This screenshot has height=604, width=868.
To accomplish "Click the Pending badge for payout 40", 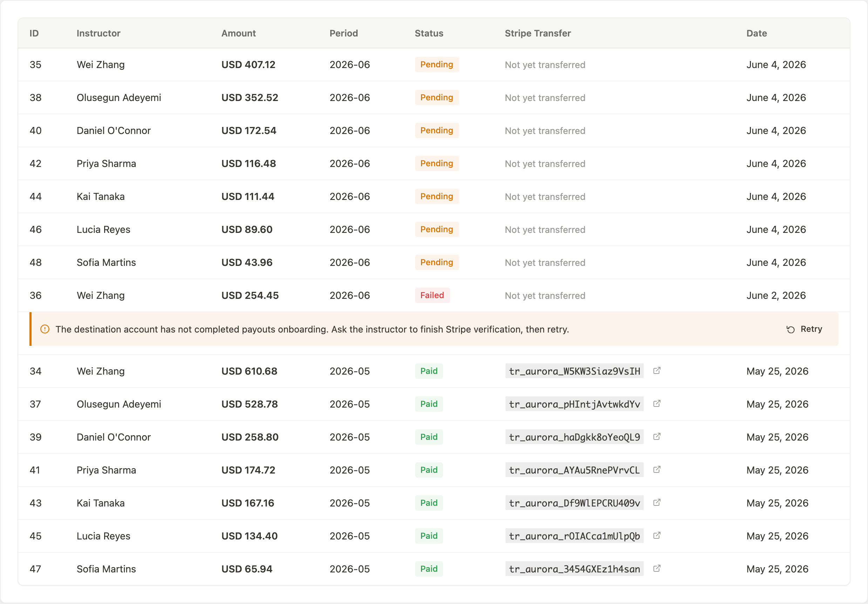I will (x=437, y=130).
